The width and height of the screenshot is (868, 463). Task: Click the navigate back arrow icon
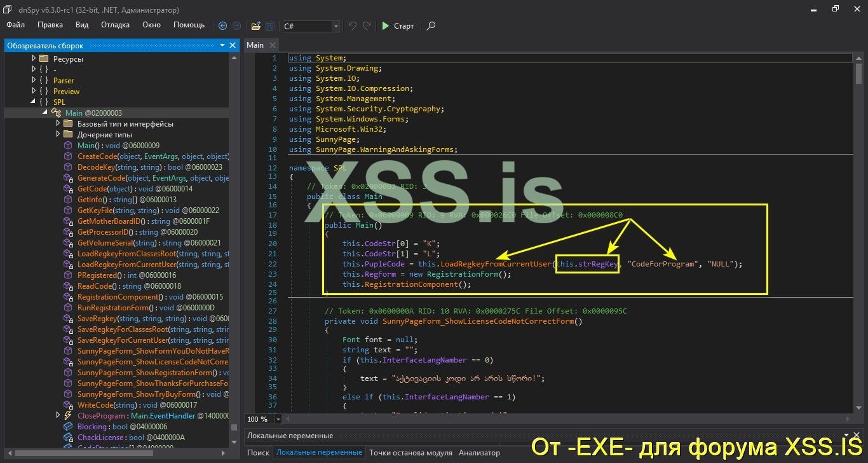click(x=222, y=26)
